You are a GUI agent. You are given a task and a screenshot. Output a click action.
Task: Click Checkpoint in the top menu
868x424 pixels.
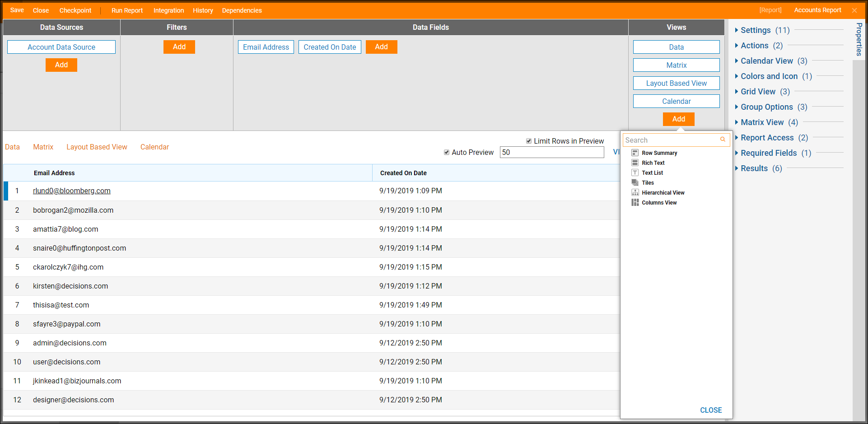point(75,10)
